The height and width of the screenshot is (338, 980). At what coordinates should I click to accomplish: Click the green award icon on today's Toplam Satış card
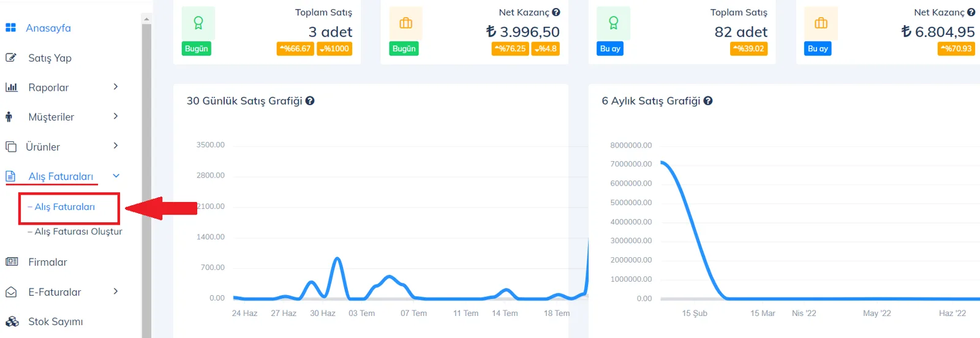[198, 23]
